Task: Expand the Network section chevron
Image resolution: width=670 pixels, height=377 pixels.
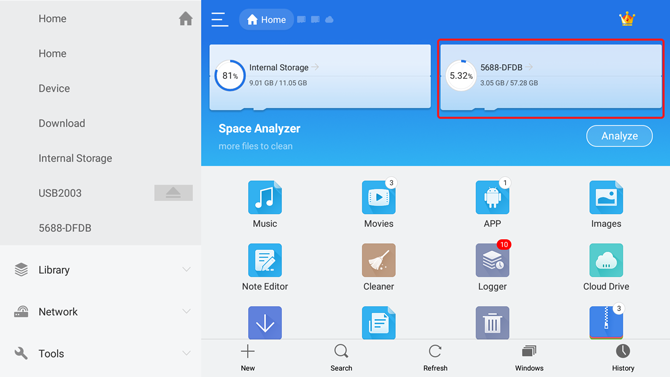Action: (186, 311)
